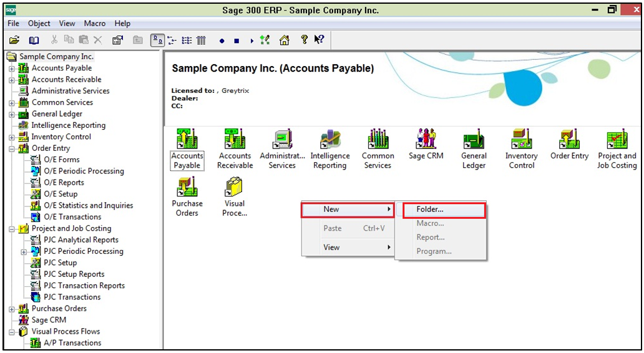This screenshot has width=644, height=353.
Task: Click the What's This pointer help icon
Action: 319,39
